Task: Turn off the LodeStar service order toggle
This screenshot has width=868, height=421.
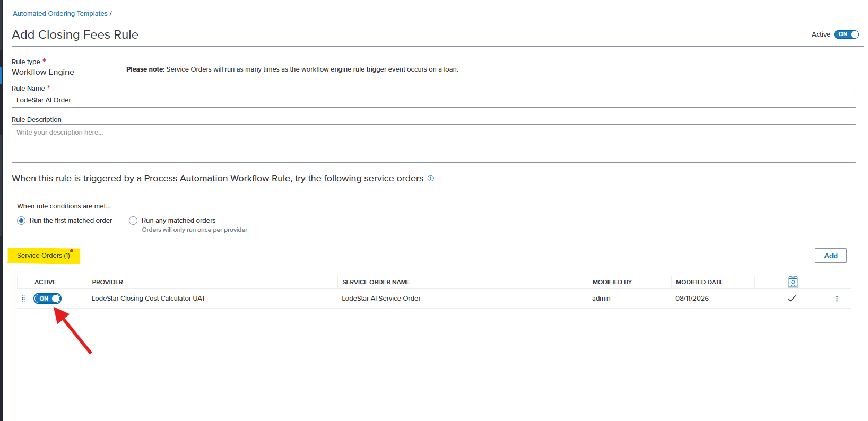Action: pyautogui.click(x=47, y=299)
